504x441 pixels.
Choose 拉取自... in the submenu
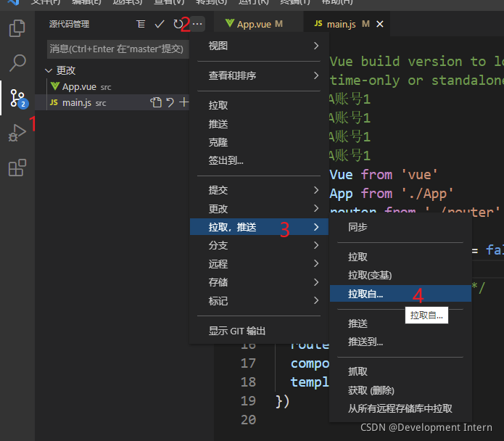(400, 294)
